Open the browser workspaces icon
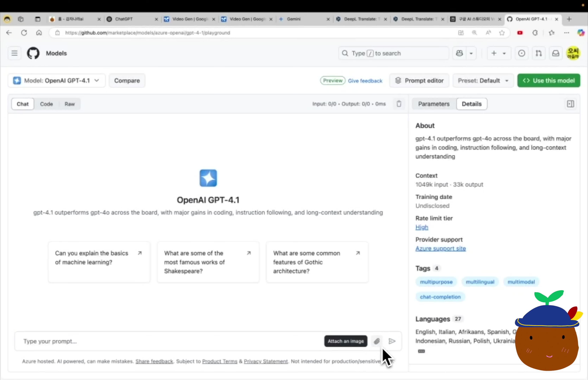 click(21, 19)
